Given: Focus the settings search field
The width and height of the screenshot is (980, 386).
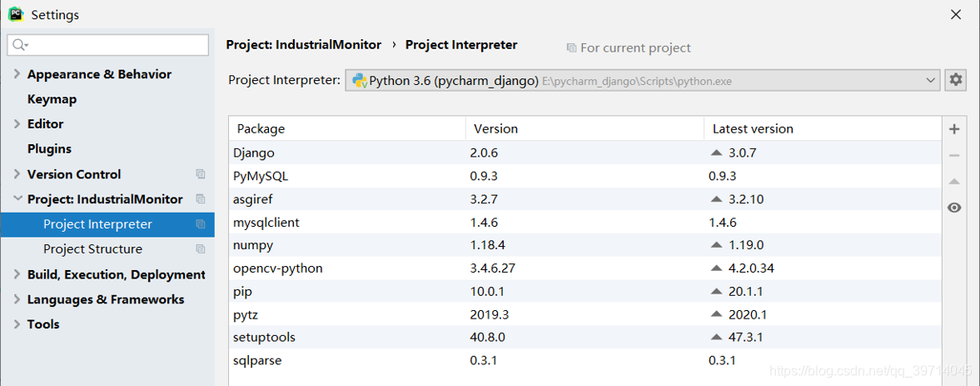Looking at the screenshot, I should (117, 45).
